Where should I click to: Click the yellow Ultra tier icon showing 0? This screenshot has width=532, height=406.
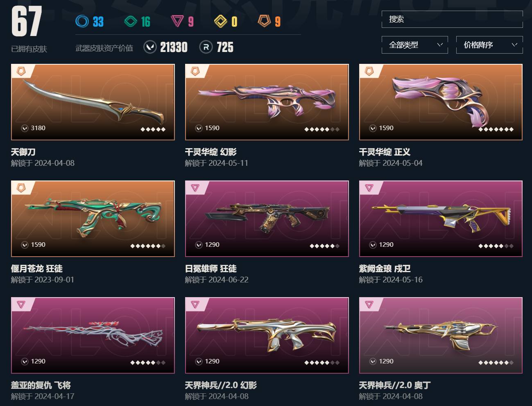221,21
